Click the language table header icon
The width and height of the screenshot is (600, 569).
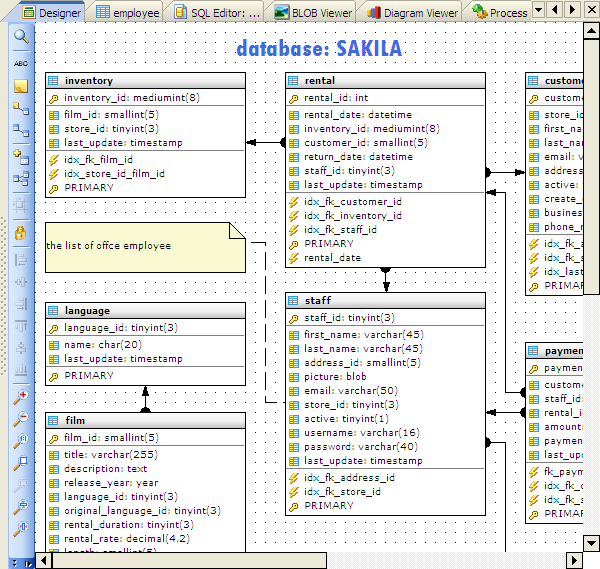pyautogui.click(x=53, y=311)
